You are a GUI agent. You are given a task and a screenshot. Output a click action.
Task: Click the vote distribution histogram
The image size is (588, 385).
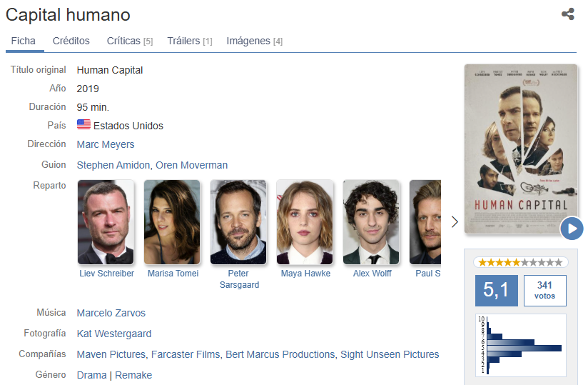(520, 345)
